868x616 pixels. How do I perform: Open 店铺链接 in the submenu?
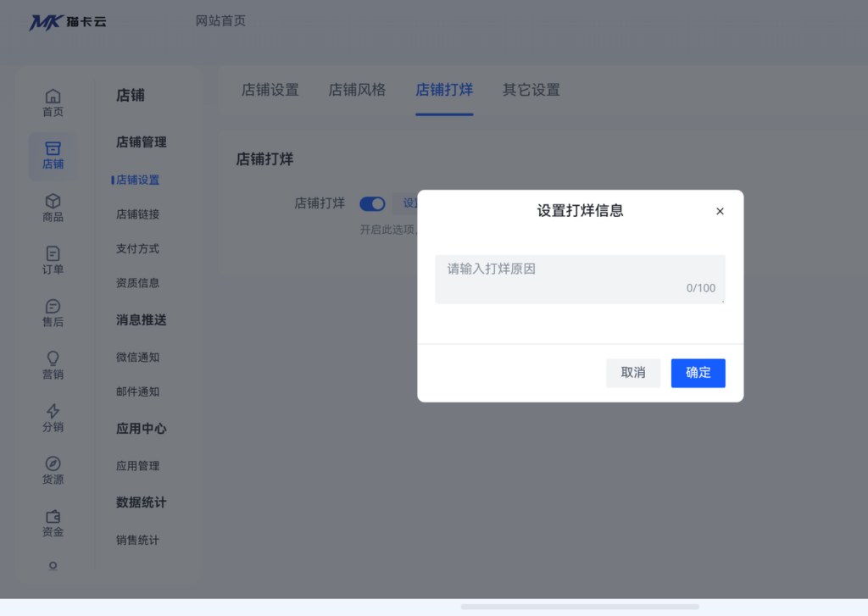coord(137,214)
